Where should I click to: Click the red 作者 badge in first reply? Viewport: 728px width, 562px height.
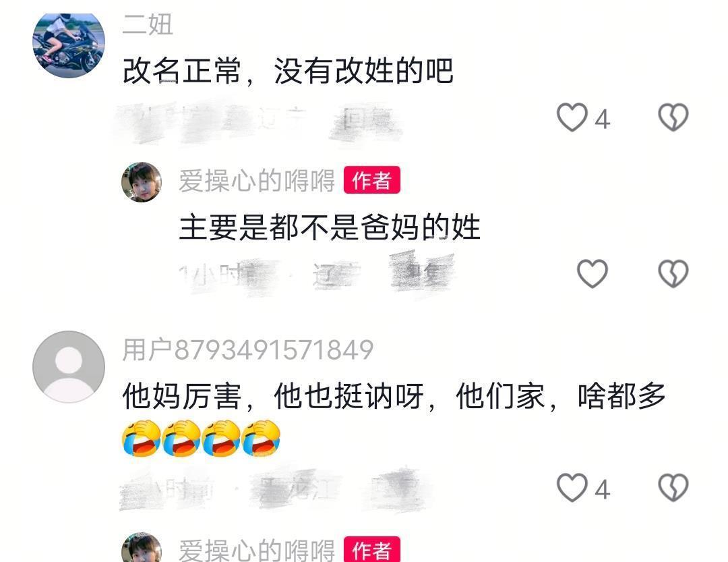[371, 180]
